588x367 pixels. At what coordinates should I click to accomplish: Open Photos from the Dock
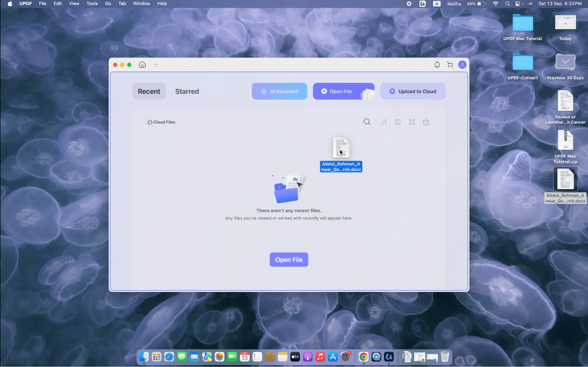tap(219, 357)
